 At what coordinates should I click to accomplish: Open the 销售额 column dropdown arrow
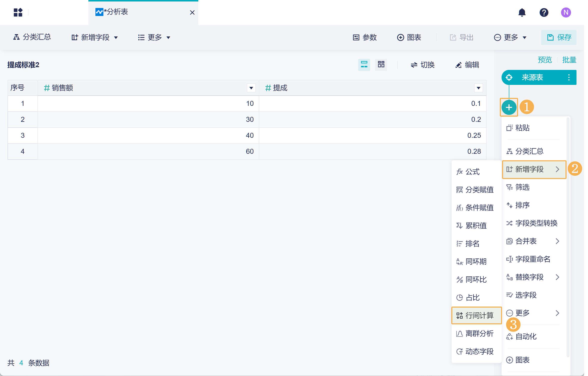coord(251,88)
